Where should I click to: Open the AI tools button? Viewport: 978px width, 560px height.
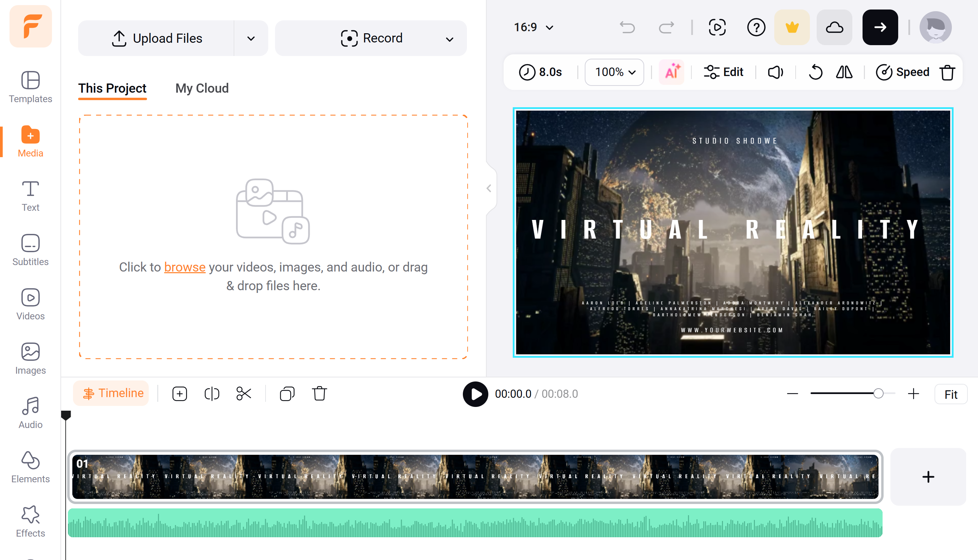[x=672, y=72]
